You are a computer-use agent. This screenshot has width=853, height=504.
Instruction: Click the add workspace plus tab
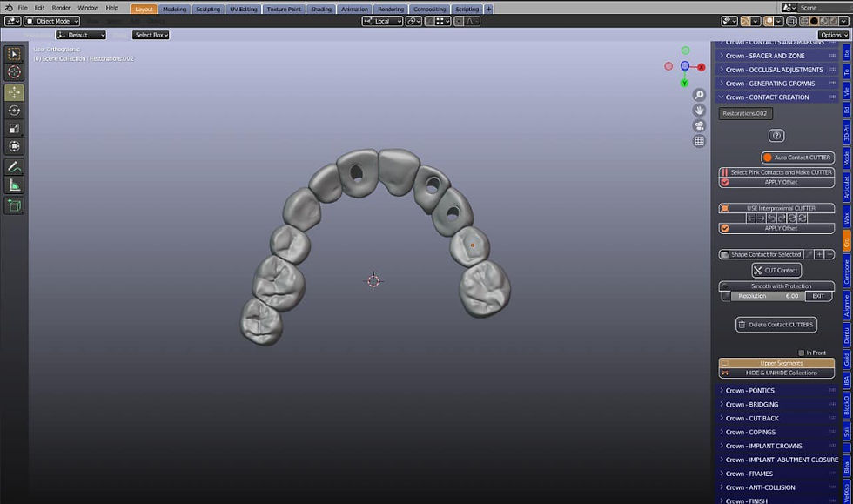488,9
